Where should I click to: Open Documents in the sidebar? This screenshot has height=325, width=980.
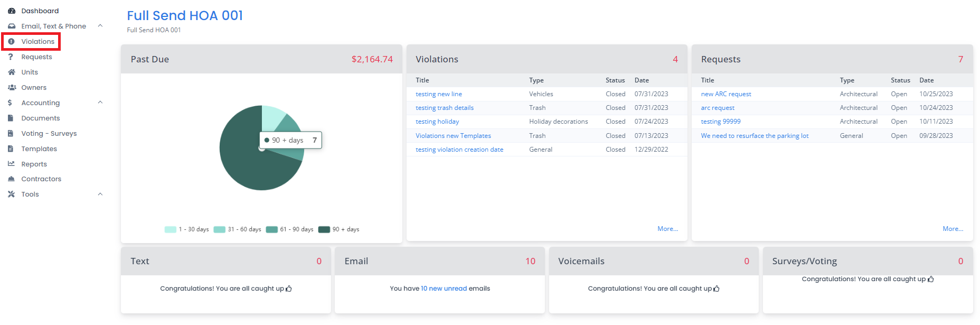tap(41, 118)
